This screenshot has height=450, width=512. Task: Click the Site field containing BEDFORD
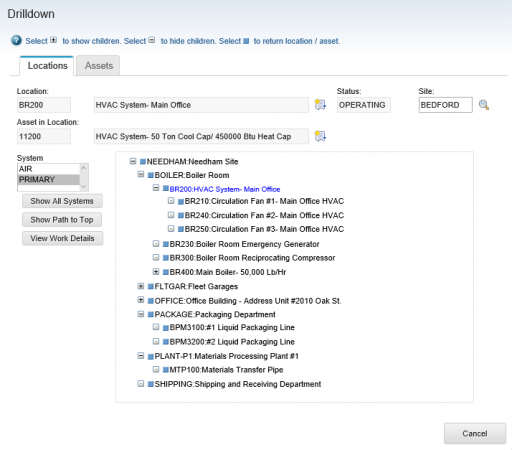[x=445, y=105]
